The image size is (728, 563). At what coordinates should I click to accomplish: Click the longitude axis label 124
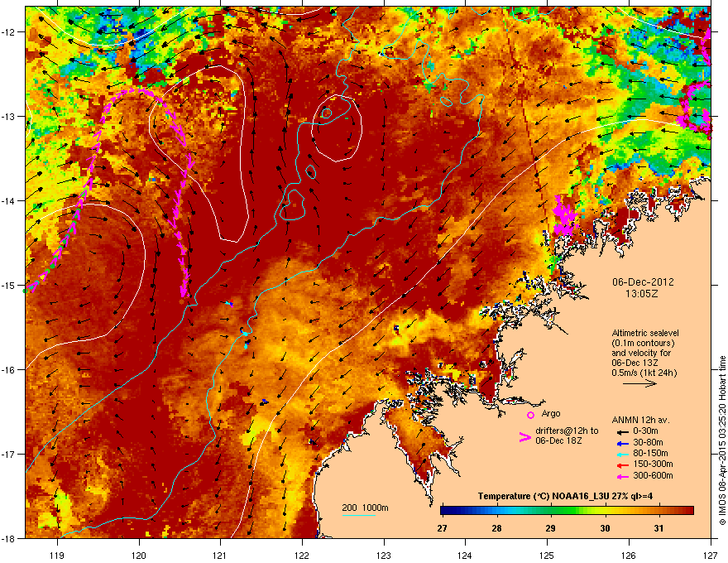pyautogui.click(x=465, y=555)
